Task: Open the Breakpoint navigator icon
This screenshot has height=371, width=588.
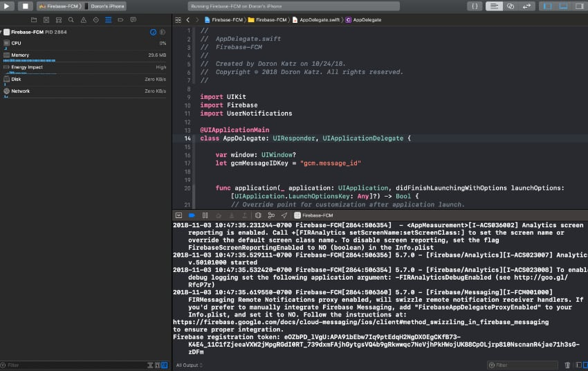Action: 120,20
